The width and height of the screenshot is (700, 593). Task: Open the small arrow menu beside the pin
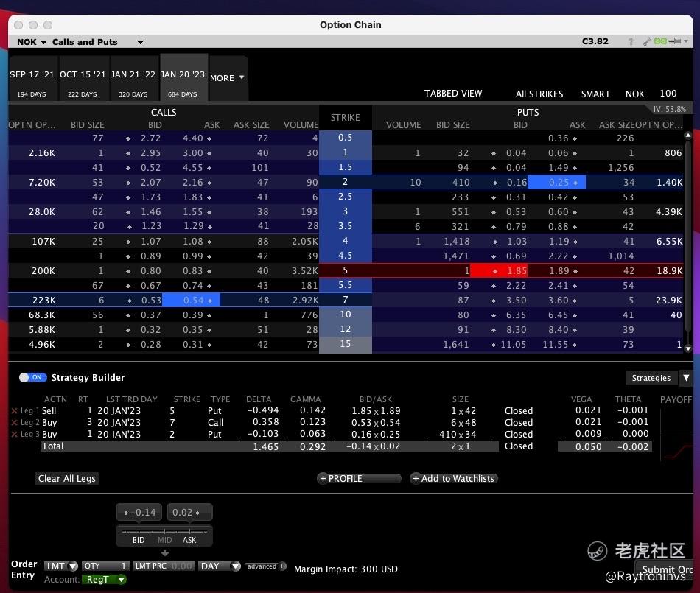click(686, 41)
